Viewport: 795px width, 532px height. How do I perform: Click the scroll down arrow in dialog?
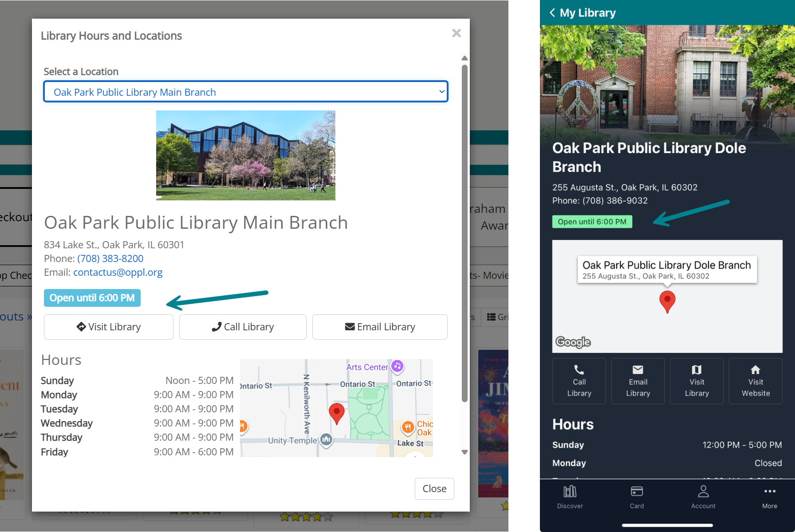464,452
